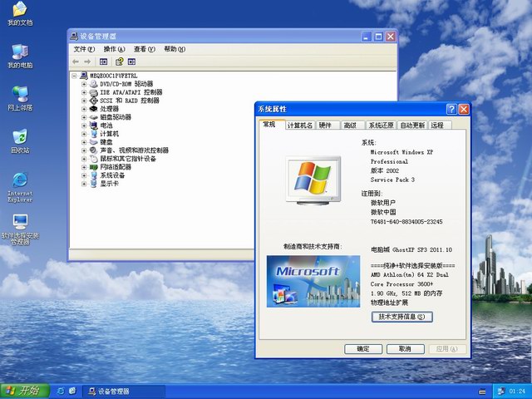Click the IDE ATA/ATAPI 控制器 device icon
Screen dimensions: 532x399
(93, 92)
